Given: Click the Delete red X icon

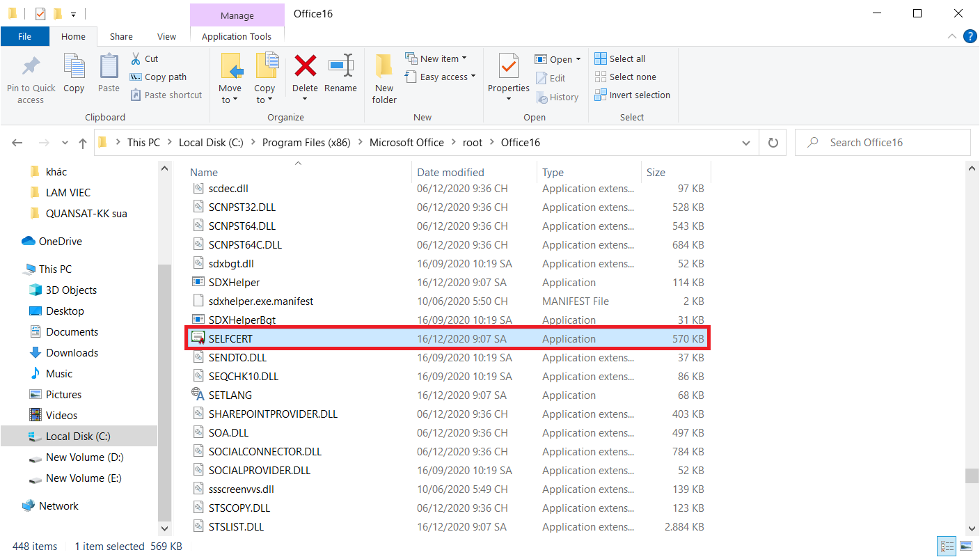Looking at the screenshot, I should tap(305, 66).
